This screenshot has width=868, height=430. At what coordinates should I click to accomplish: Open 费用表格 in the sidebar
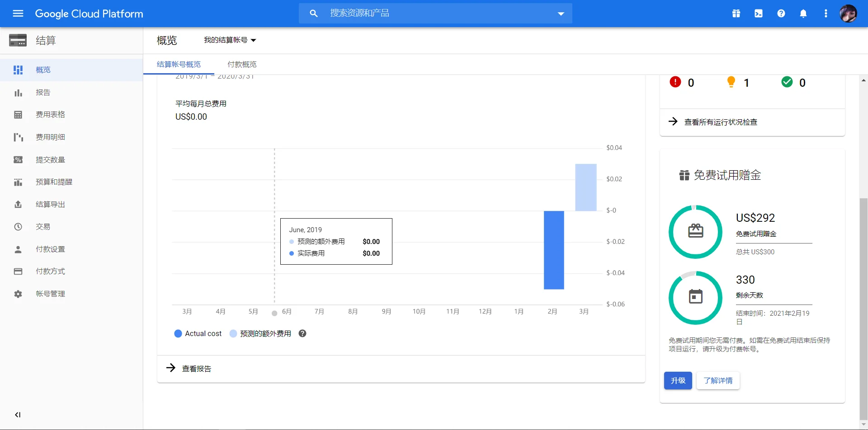(x=71, y=115)
